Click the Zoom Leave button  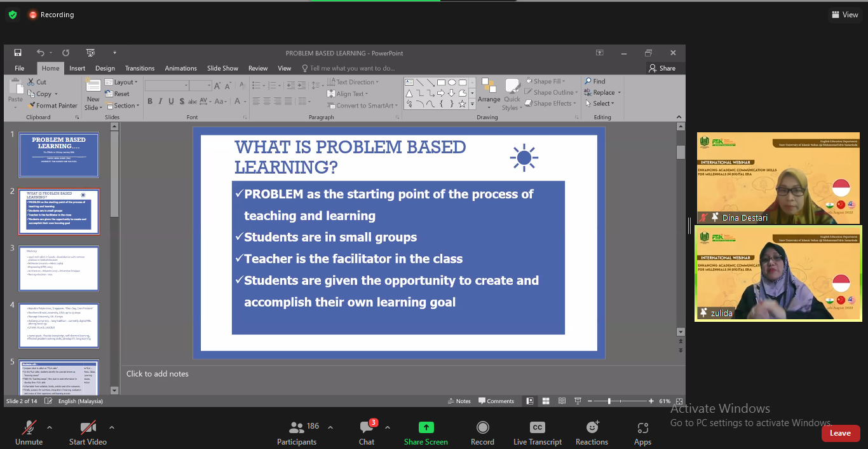[x=840, y=433]
